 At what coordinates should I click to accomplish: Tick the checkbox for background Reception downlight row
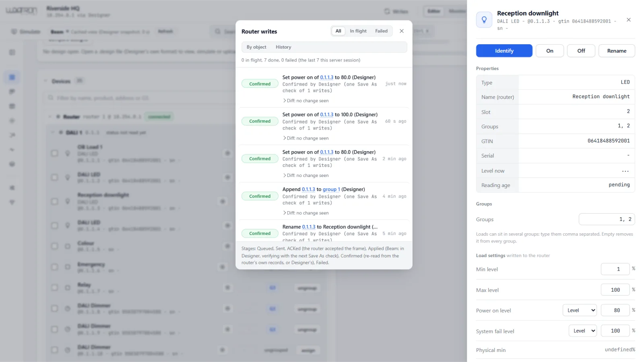(x=54, y=201)
